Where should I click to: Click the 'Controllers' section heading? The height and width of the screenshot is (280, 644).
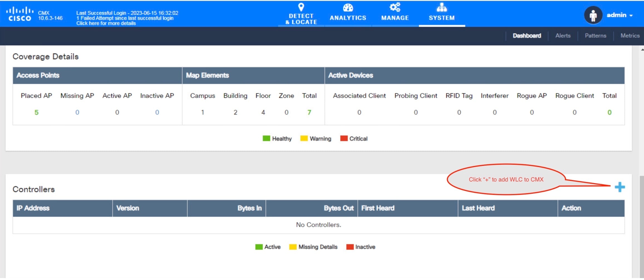pyautogui.click(x=34, y=189)
